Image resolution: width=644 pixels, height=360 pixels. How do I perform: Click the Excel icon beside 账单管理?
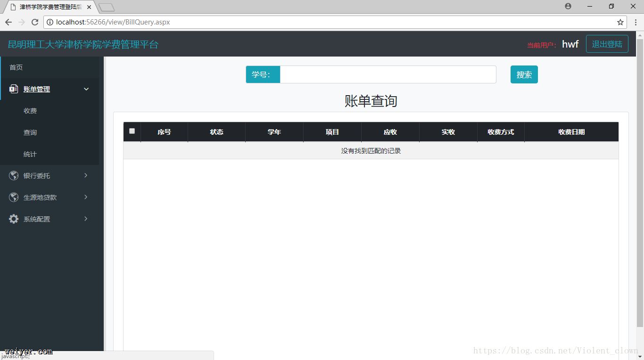click(14, 89)
